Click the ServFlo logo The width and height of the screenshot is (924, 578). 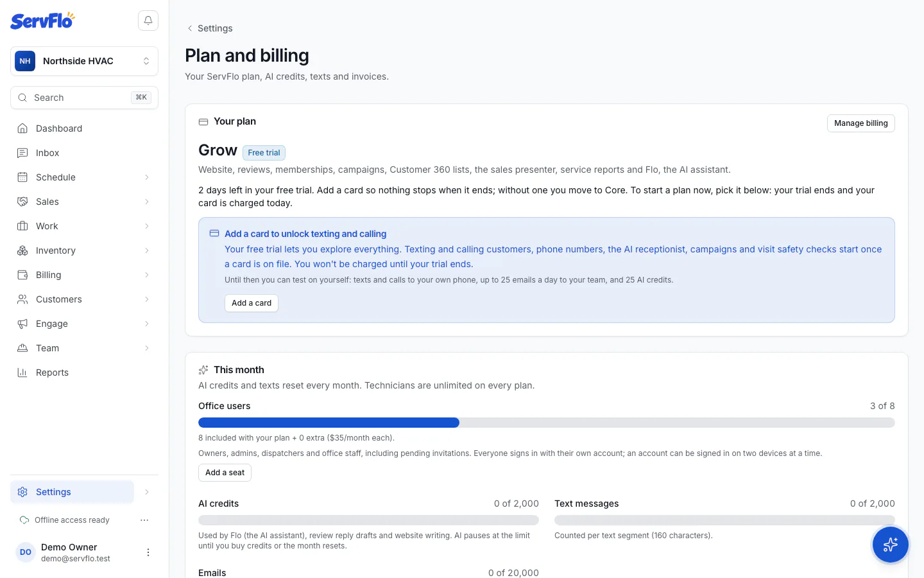(42, 21)
